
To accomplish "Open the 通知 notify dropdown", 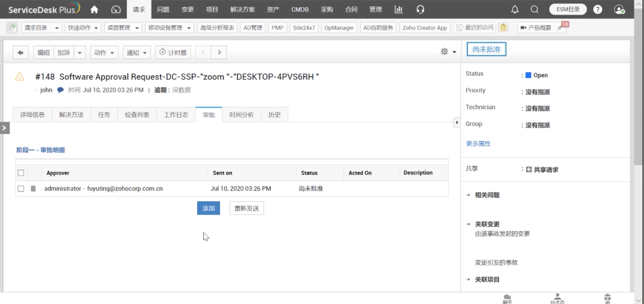I will 136,52.
